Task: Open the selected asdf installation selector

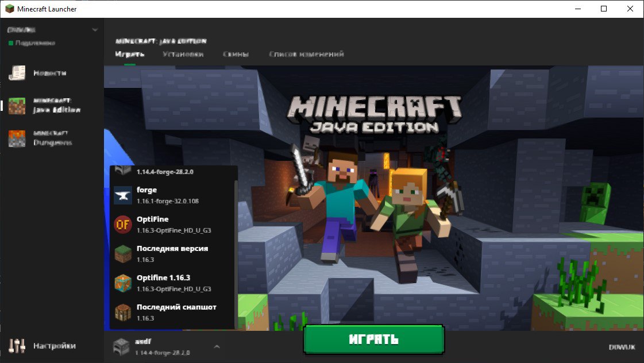Action: coord(167,347)
